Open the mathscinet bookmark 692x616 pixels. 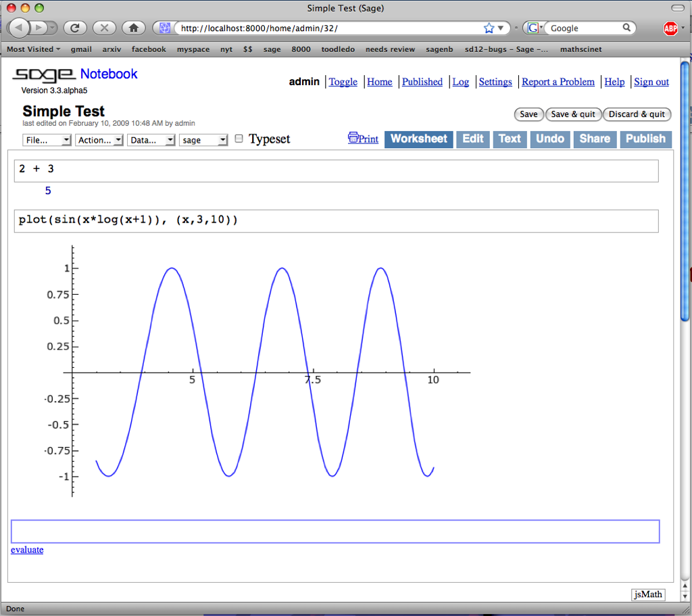580,49
